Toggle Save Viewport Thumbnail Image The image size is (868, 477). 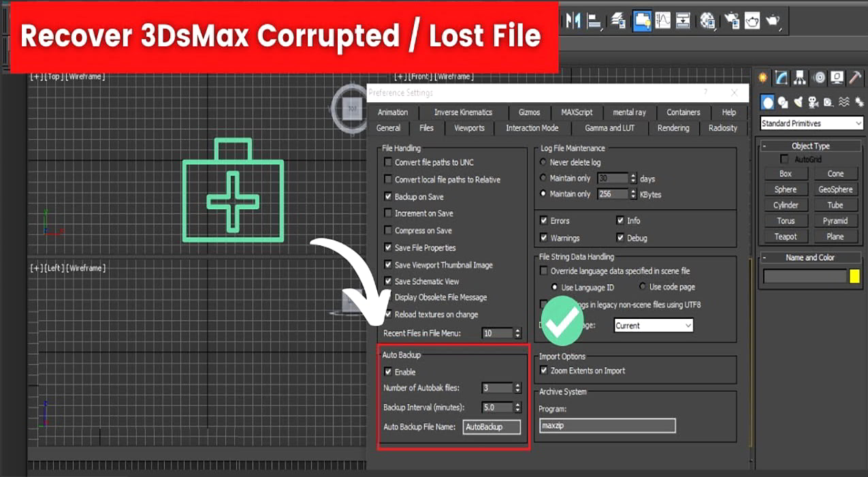point(388,265)
